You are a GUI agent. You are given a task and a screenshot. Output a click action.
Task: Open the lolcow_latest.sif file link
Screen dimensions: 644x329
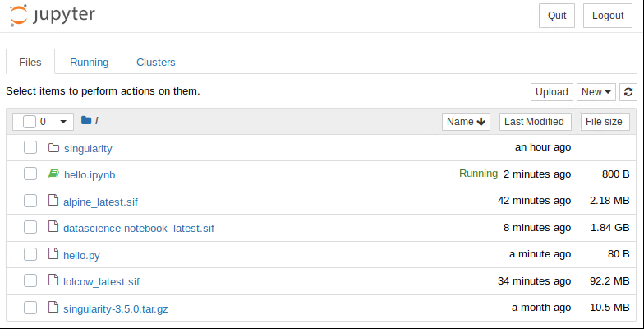[x=102, y=282]
